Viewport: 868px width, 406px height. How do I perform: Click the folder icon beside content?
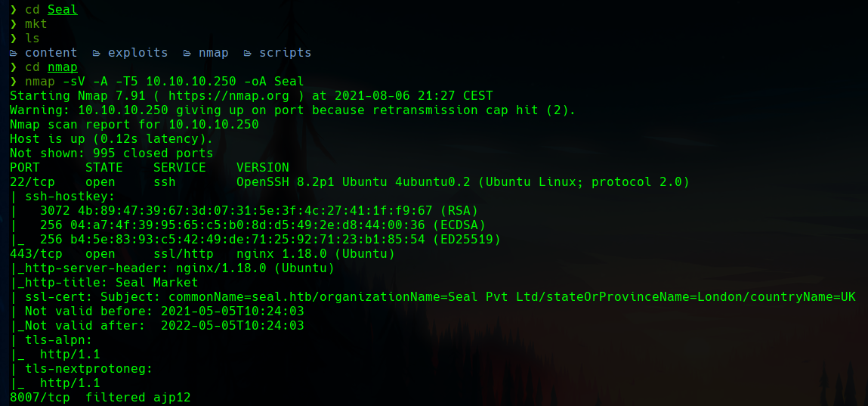pos(14,53)
